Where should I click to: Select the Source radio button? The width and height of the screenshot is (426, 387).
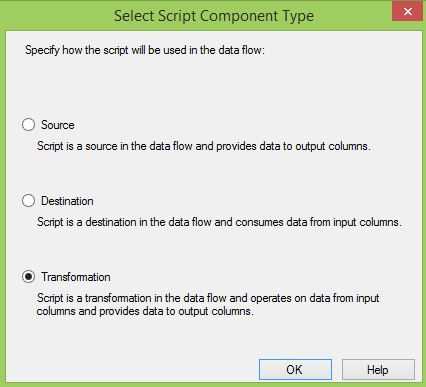tap(28, 125)
